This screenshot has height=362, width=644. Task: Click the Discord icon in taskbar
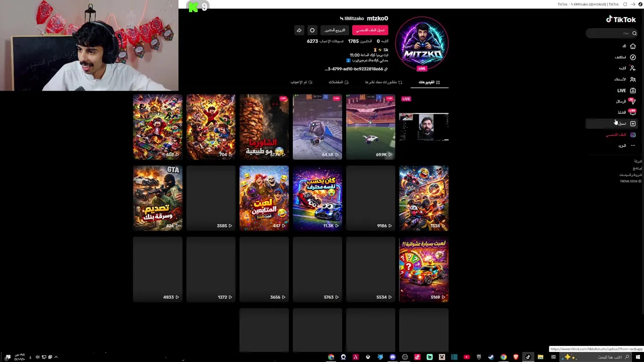click(x=393, y=357)
